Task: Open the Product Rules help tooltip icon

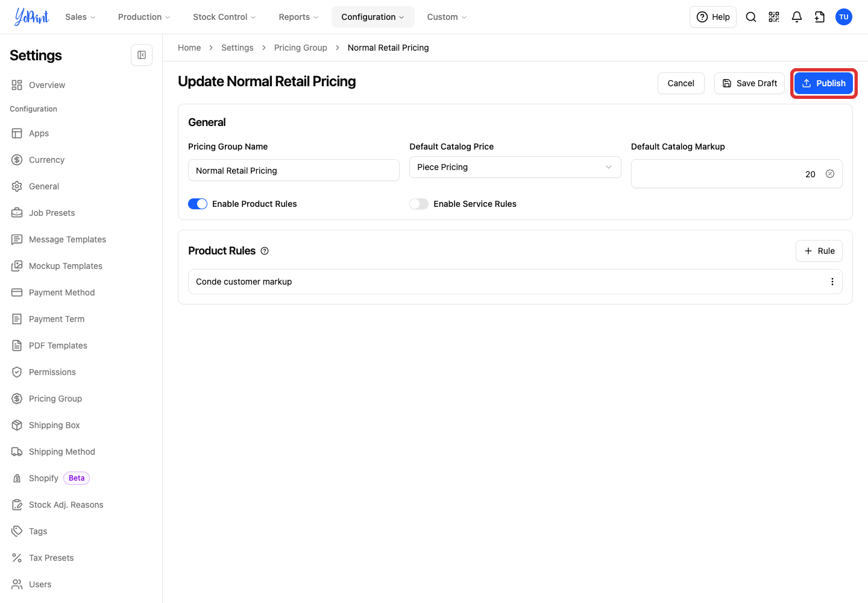Action: click(265, 251)
